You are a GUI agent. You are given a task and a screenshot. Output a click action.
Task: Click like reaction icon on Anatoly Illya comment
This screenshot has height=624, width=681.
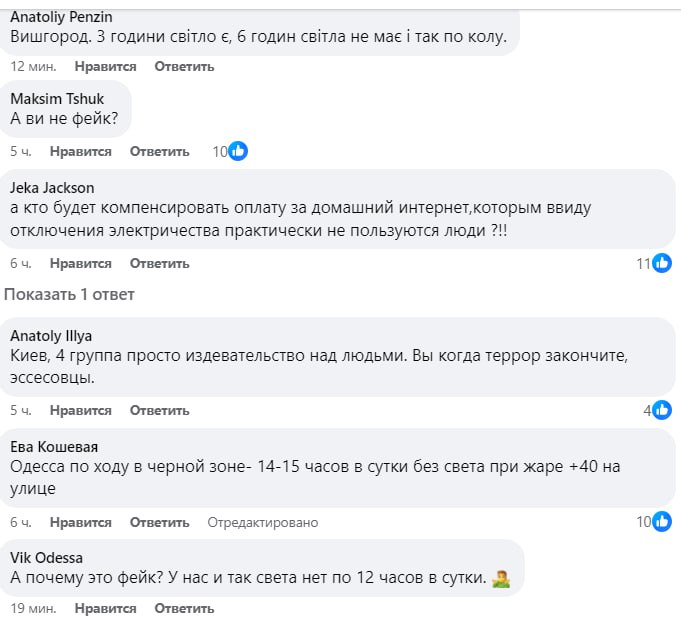(x=662, y=410)
